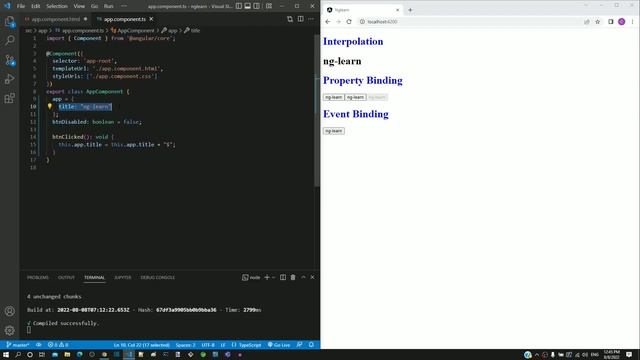The height and width of the screenshot is (360, 640).
Task: Click the notifications bell in status bar
Action: click(x=311, y=345)
